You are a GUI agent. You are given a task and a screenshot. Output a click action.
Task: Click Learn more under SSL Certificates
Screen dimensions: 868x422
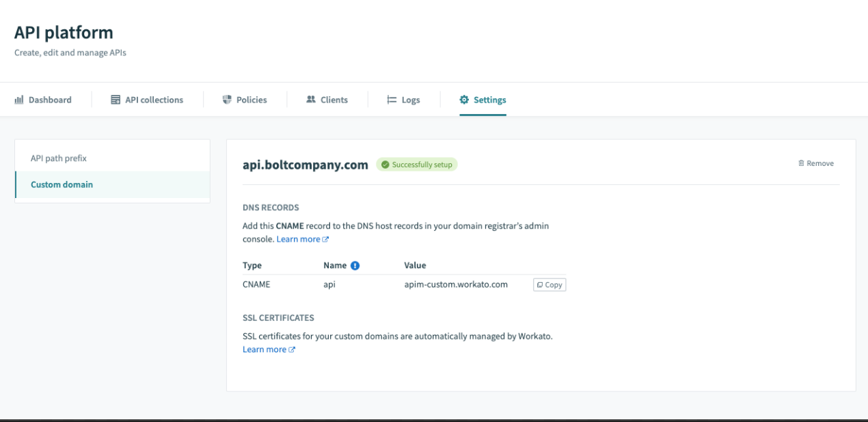pyautogui.click(x=265, y=349)
